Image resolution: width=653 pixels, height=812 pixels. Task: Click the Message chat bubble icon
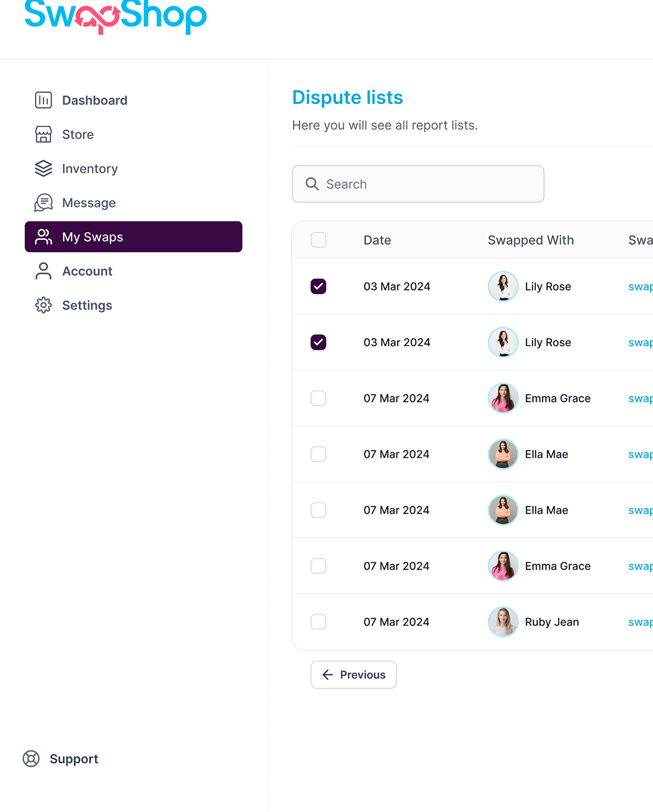coord(43,203)
